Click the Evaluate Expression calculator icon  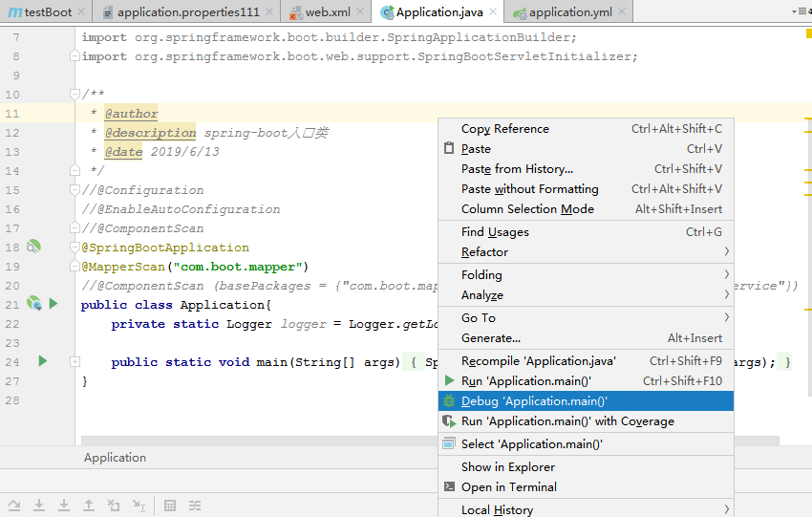point(169,506)
